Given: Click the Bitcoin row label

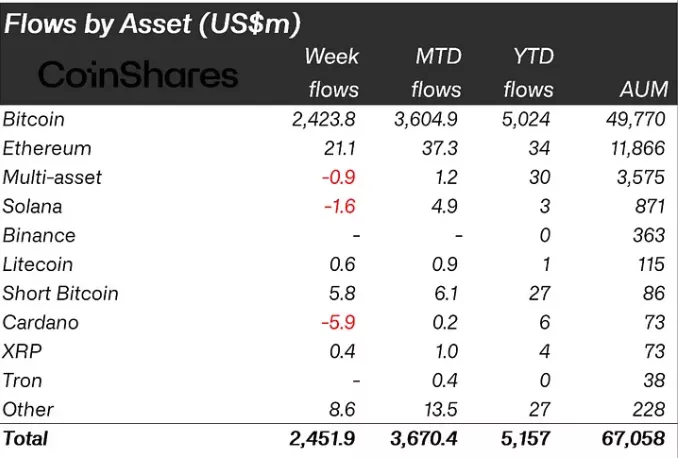Looking at the screenshot, I should point(33,119).
